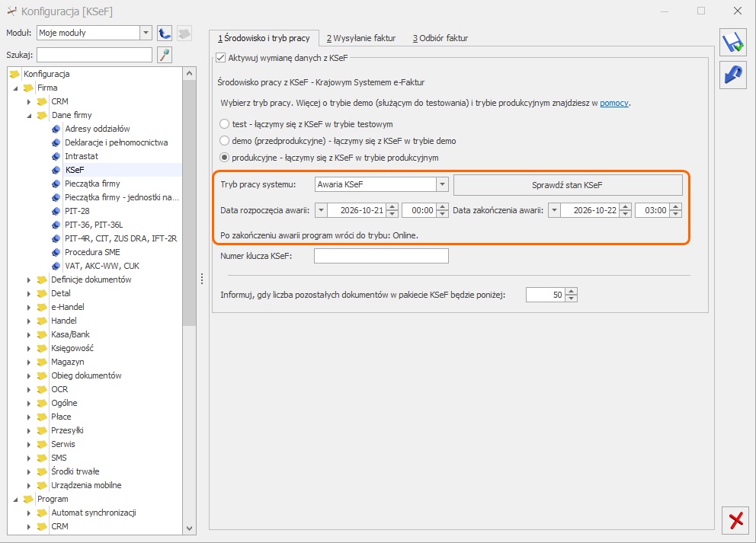Click the VAT, AKC-WW, CUK item icon

click(x=56, y=266)
